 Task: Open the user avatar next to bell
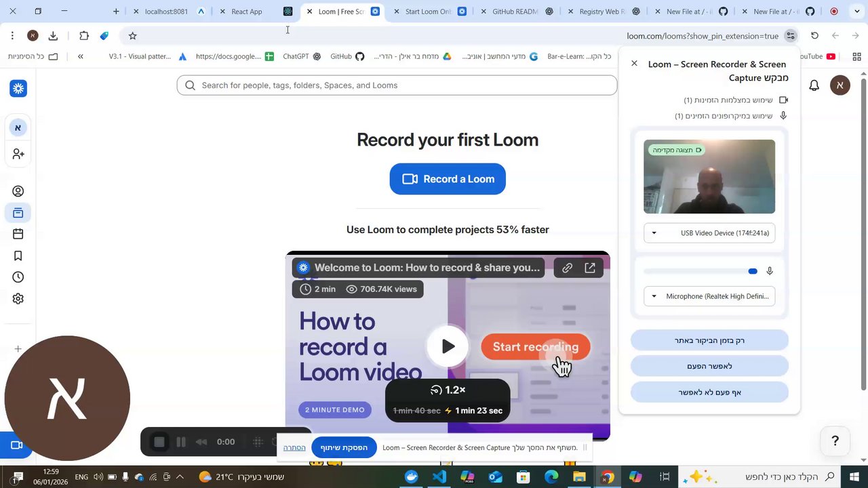coord(840,85)
